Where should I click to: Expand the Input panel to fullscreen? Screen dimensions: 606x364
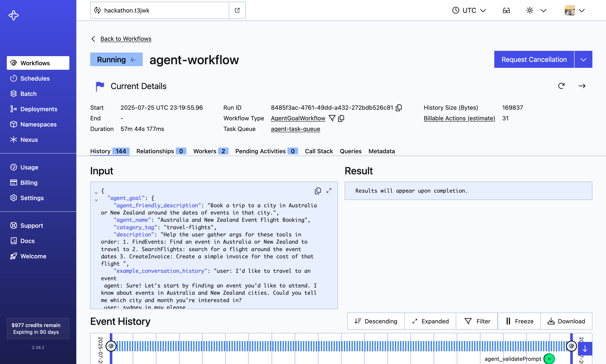tap(329, 191)
